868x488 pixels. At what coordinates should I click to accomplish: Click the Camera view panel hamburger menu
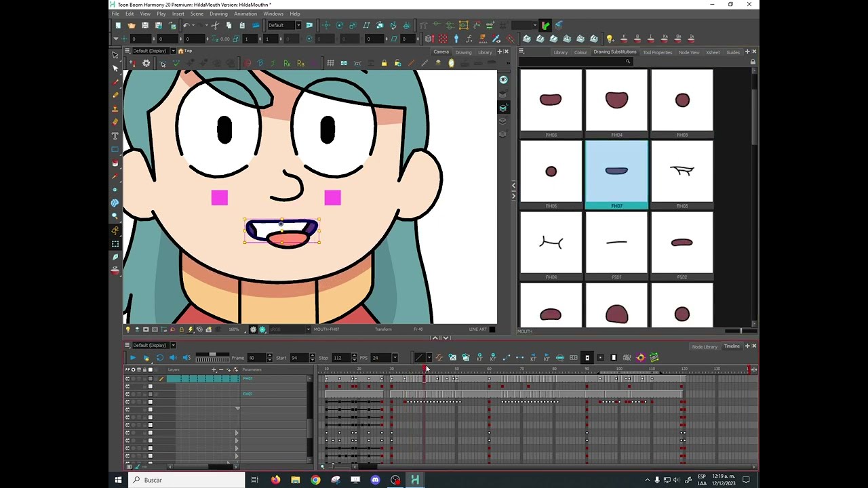127,51
